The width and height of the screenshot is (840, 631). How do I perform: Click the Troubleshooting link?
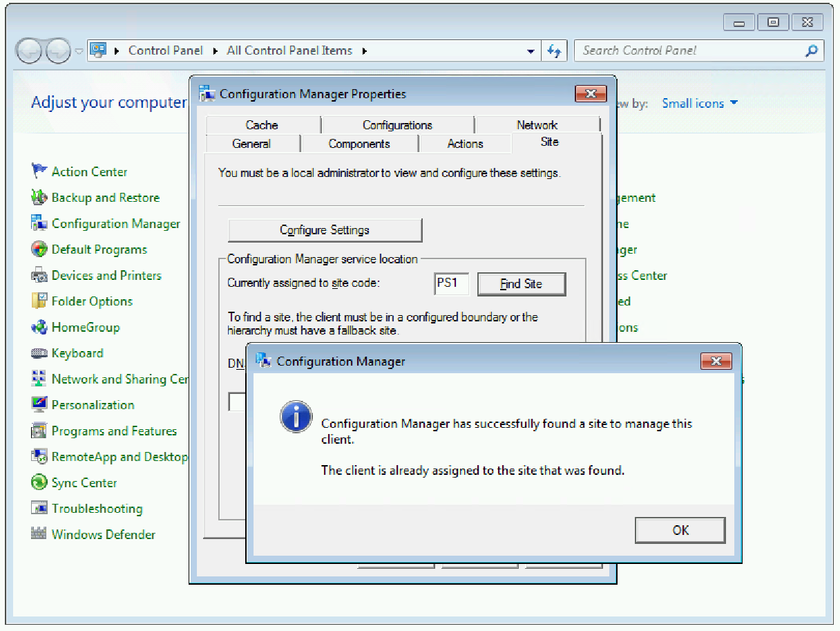[97, 509]
